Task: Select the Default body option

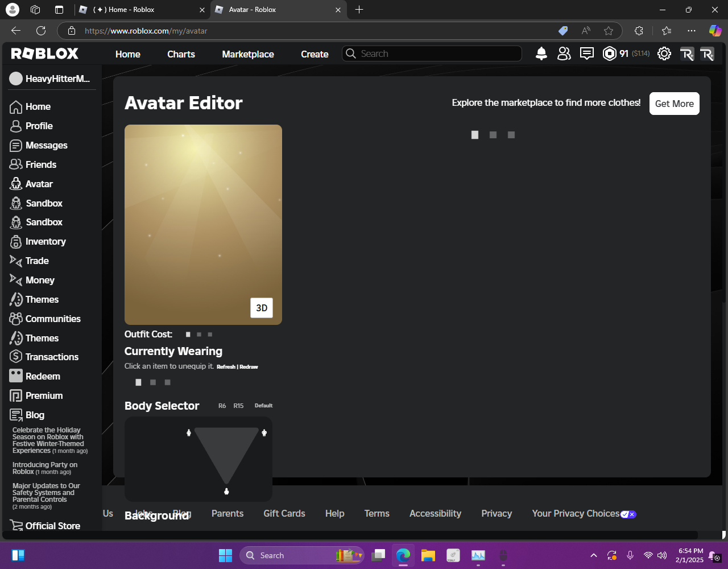Action: pyautogui.click(x=263, y=406)
